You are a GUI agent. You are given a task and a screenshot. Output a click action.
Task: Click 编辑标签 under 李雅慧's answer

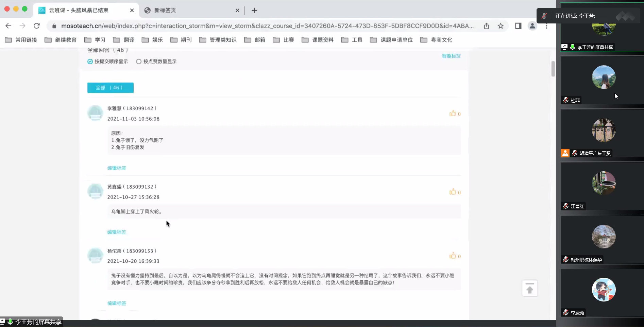(x=117, y=168)
